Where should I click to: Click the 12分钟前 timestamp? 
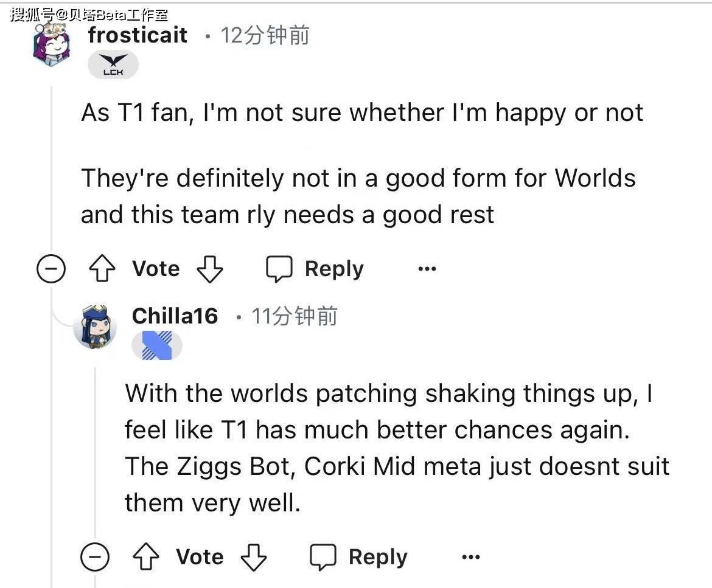pos(265,35)
